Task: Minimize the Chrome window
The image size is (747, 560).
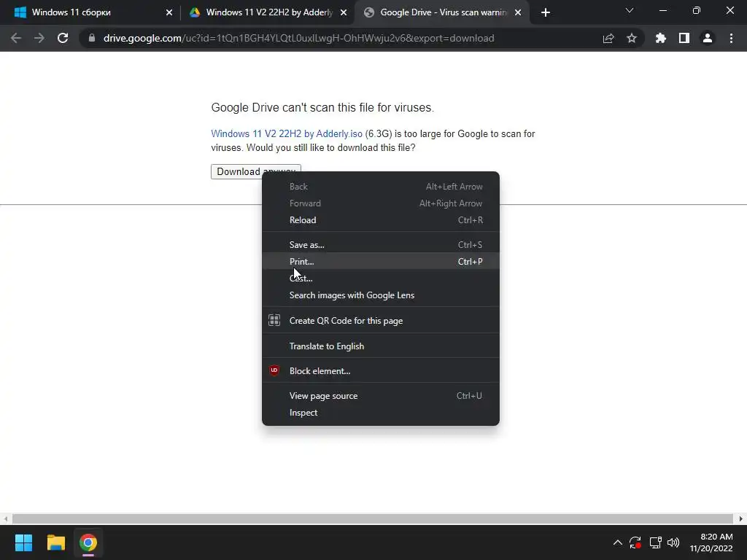Action: (x=662, y=10)
